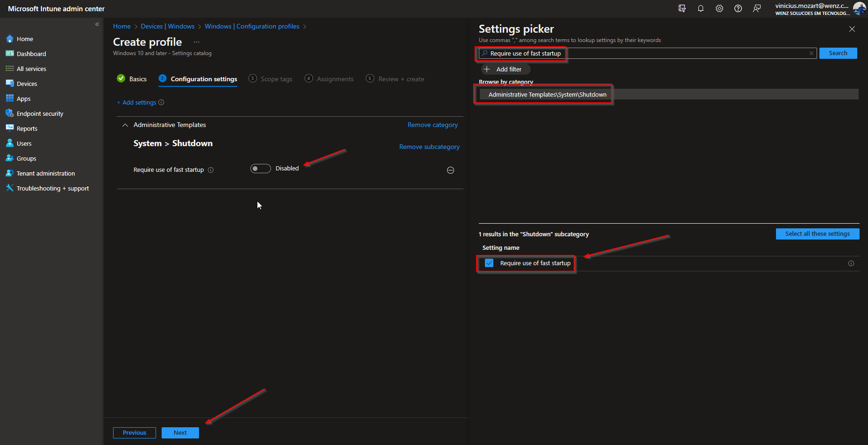
Task: Open the ellipsis menu beside Create profile
Action: [x=197, y=42]
